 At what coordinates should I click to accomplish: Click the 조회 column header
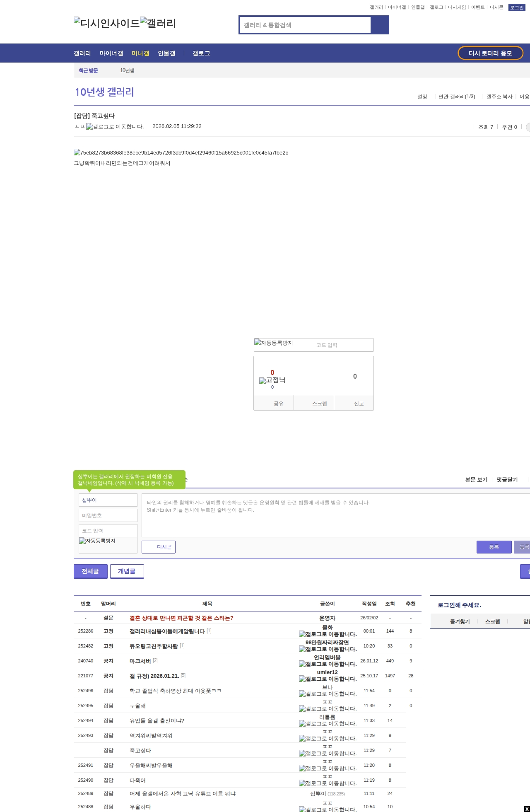390,604
